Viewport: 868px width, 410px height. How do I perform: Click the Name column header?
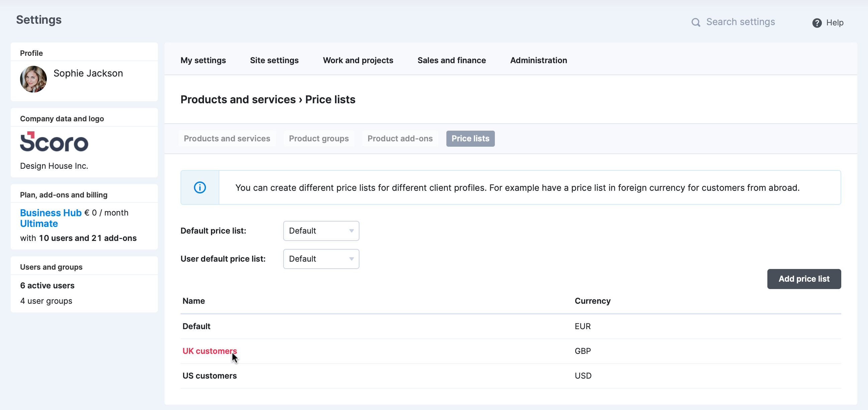194,301
